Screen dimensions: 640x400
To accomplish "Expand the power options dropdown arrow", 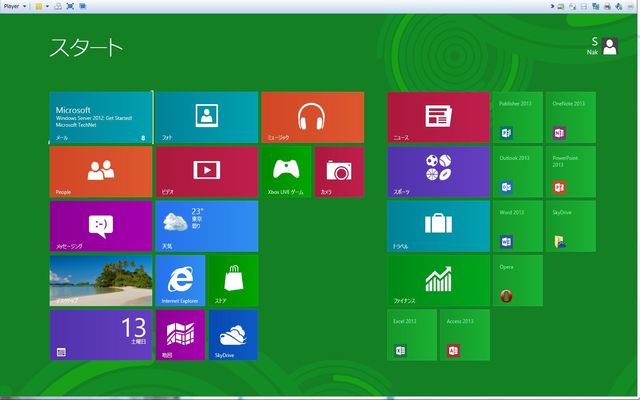I will [x=47, y=6].
